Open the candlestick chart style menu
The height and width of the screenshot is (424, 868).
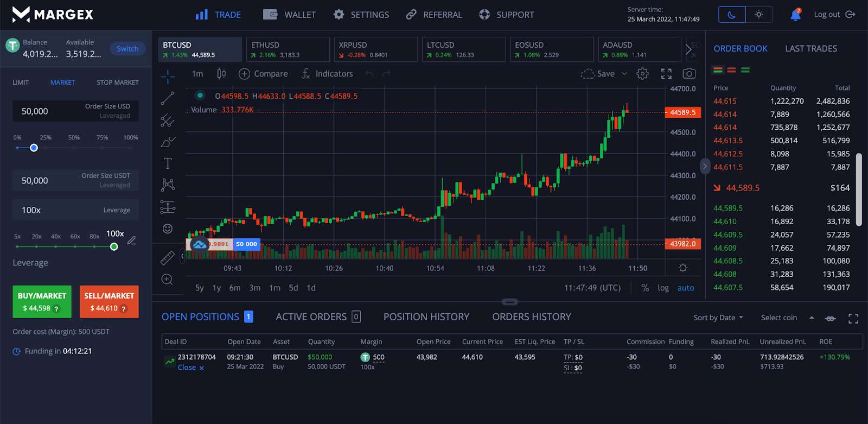coord(221,73)
